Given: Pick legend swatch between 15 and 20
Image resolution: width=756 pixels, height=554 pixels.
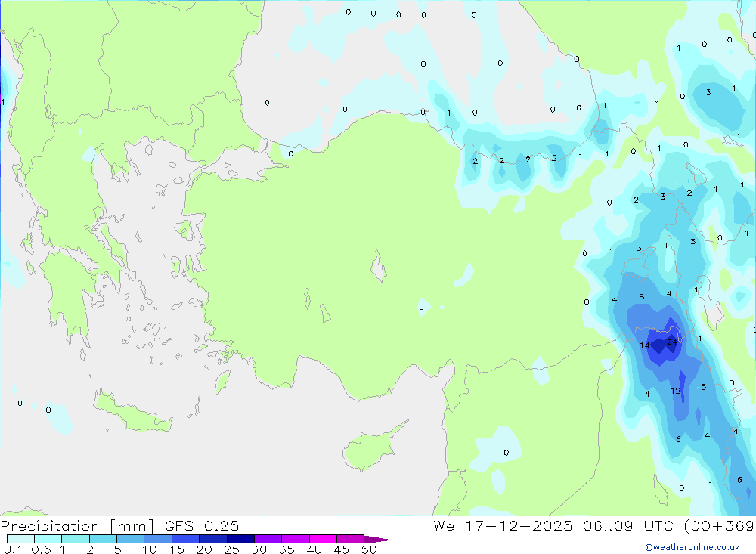Looking at the screenshot, I should (x=185, y=539).
